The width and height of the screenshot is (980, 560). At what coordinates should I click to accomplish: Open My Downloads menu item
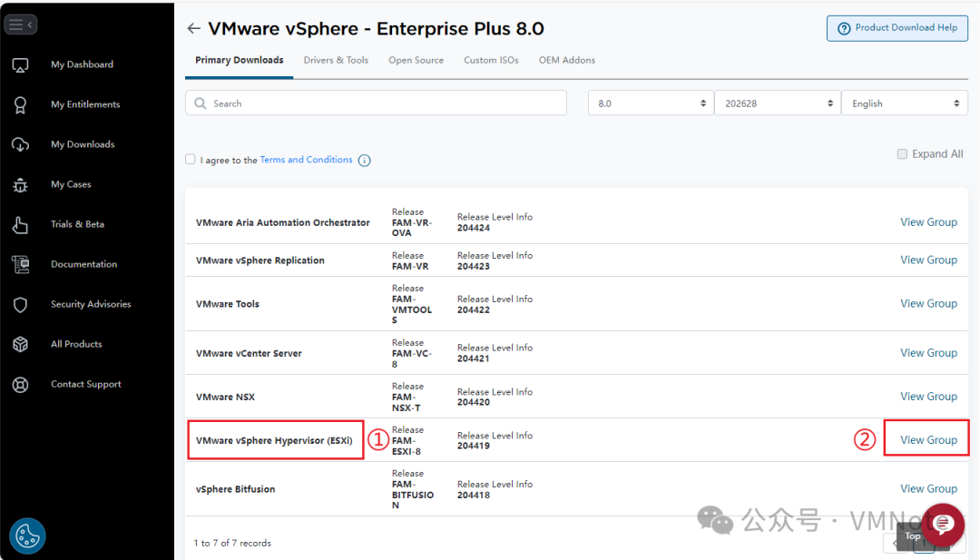click(83, 144)
